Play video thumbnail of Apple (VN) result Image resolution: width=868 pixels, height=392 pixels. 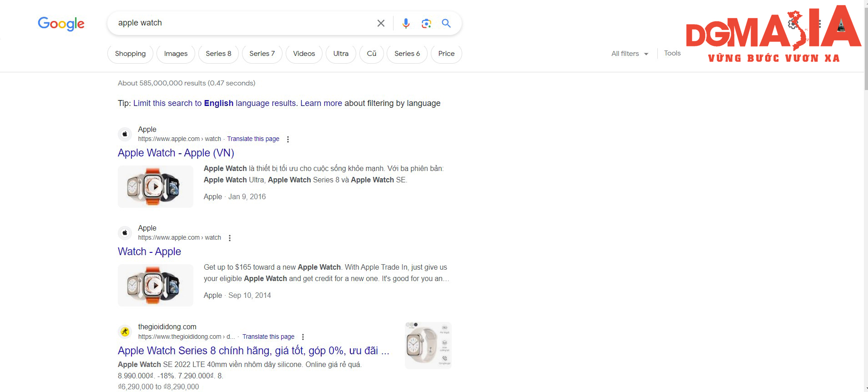[156, 186]
